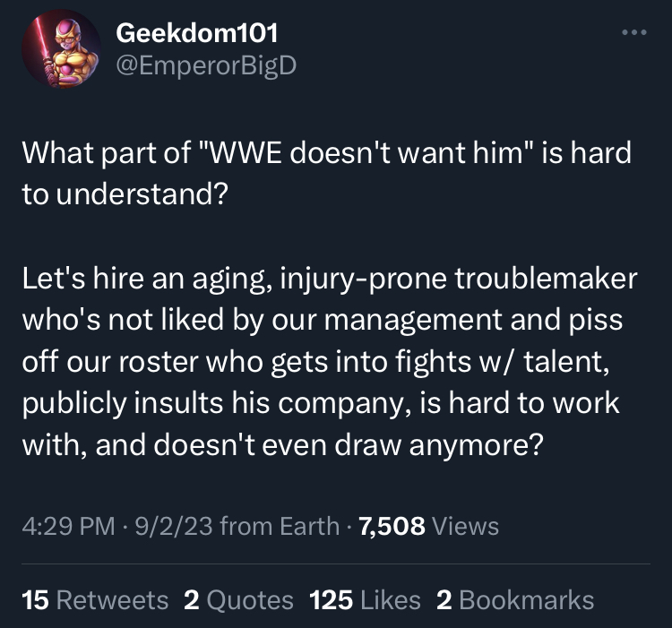This screenshot has width=672, height=628.
Task: Open the Geekdom101 display name profile link
Action: click(x=197, y=33)
